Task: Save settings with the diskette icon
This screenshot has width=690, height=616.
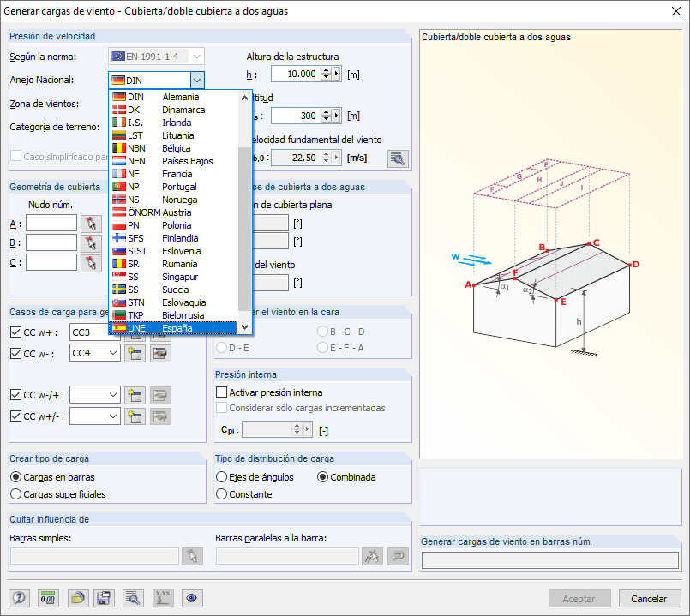Action: pyautogui.click(x=104, y=598)
